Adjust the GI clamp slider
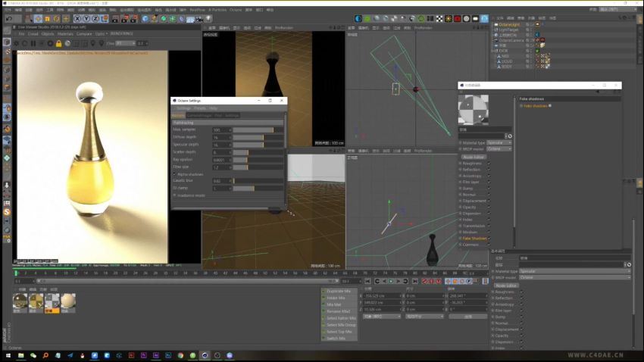The height and width of the screenshot is (362, 644). click(258, 189)
